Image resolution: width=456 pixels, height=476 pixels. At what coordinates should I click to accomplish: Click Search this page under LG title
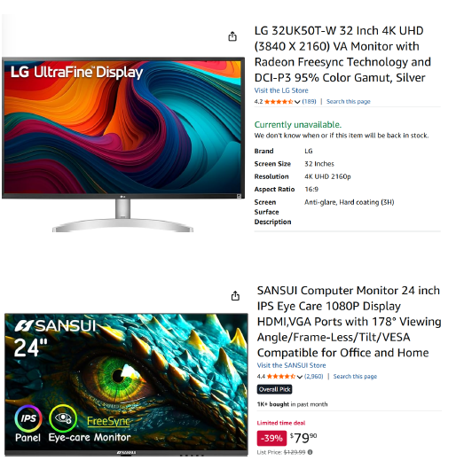(x=348, y=101)
